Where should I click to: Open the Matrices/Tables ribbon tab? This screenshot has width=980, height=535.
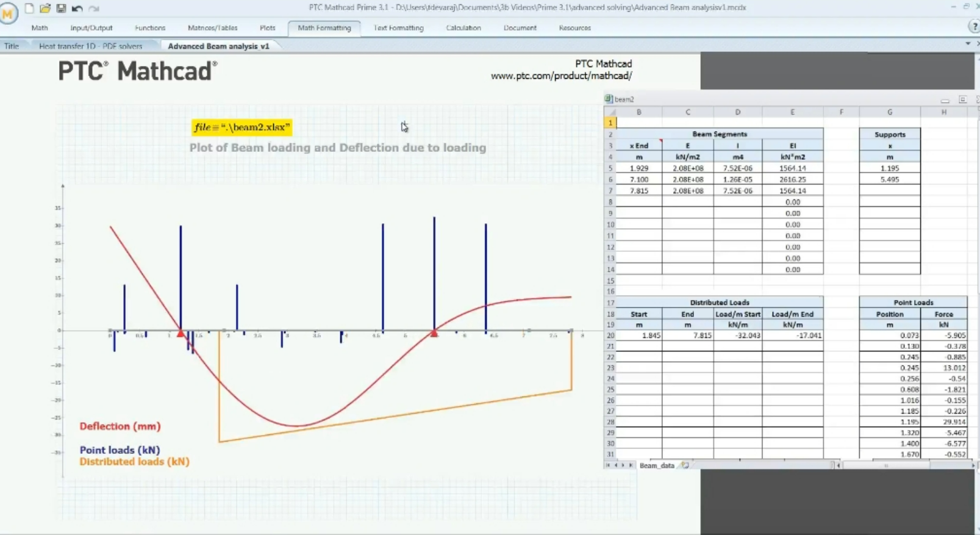(x=213, y=28)
